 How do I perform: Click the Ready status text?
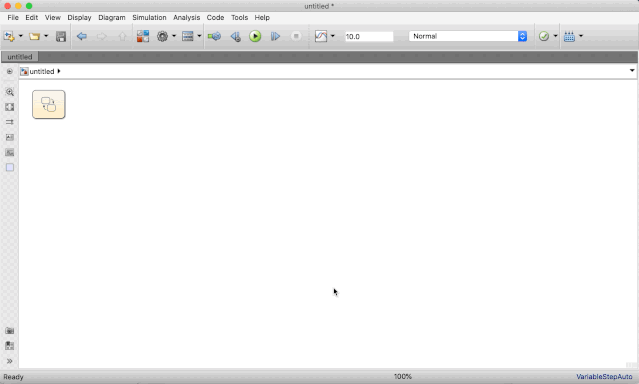(13, 377)
